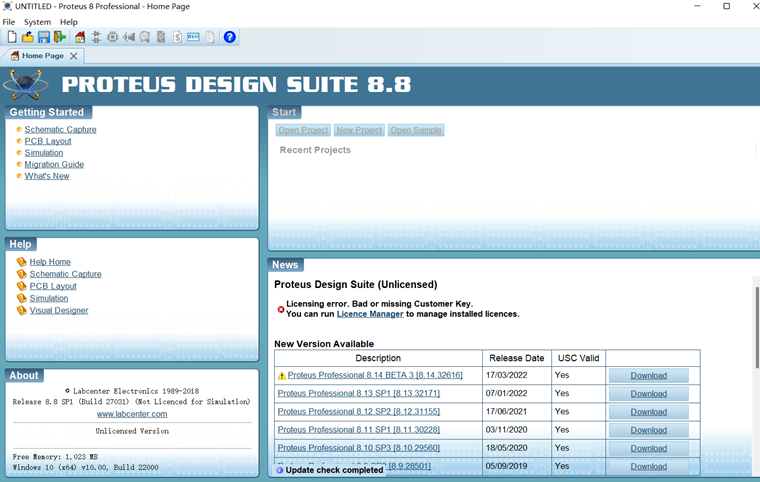Open PCB Layout link in Help panel
Screen dimensions: 760x482
(53, 286)
